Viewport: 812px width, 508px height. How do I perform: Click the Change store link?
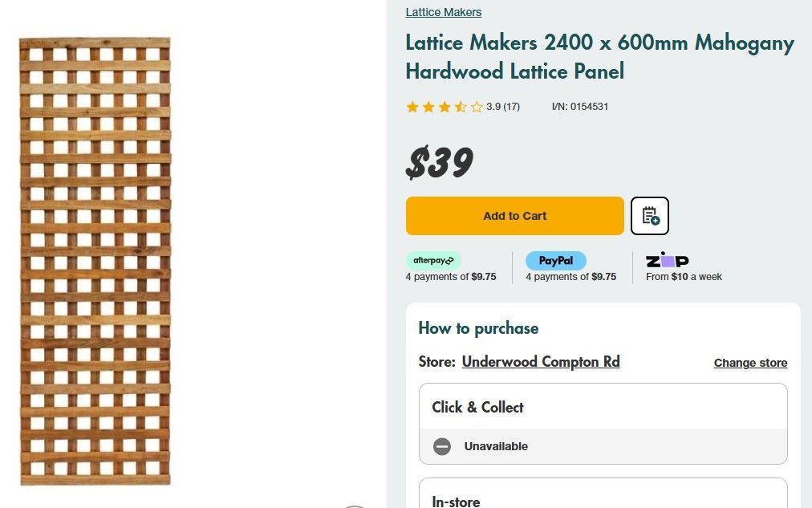[x=749, y=362]
